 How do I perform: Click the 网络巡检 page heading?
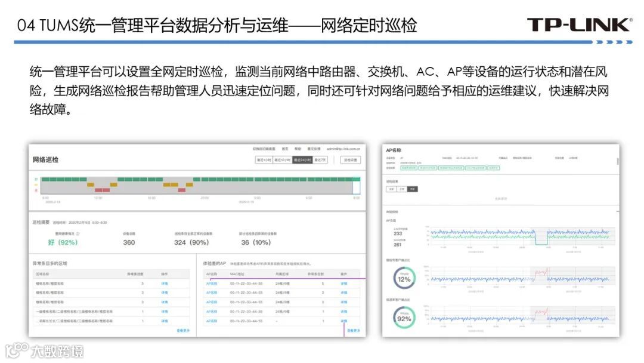[x=45, y=159]
